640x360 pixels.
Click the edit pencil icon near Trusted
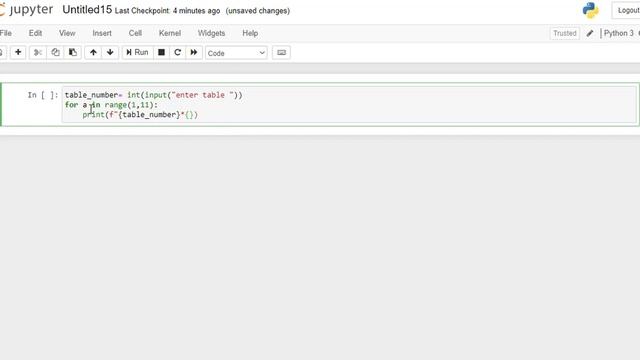pyautogui.click(x=590, y=33)
